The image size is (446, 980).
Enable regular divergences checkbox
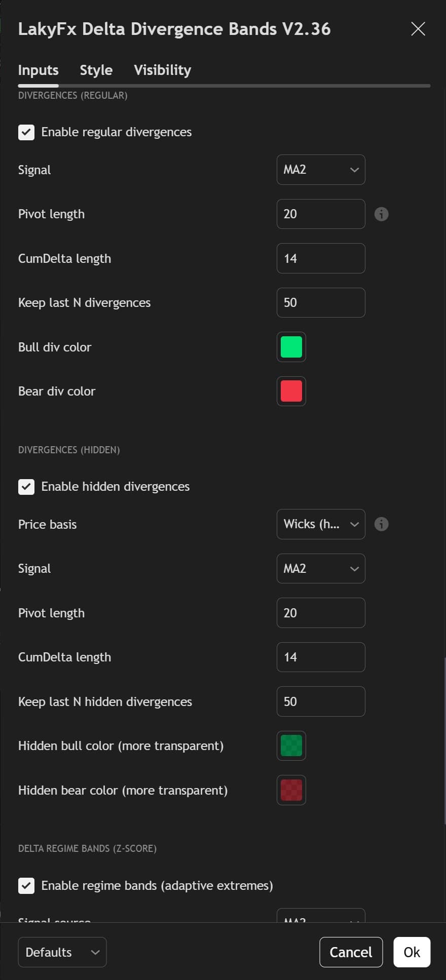[26, 132]
